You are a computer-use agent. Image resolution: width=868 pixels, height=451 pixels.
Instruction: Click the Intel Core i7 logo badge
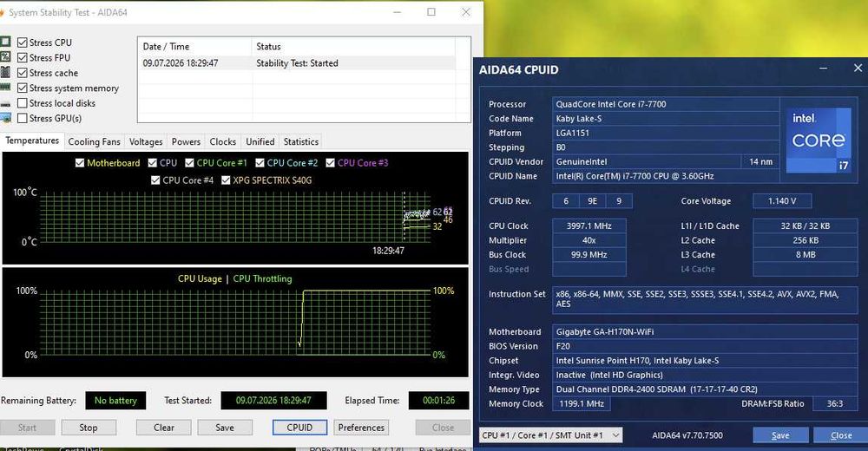(x=819, y=141)
